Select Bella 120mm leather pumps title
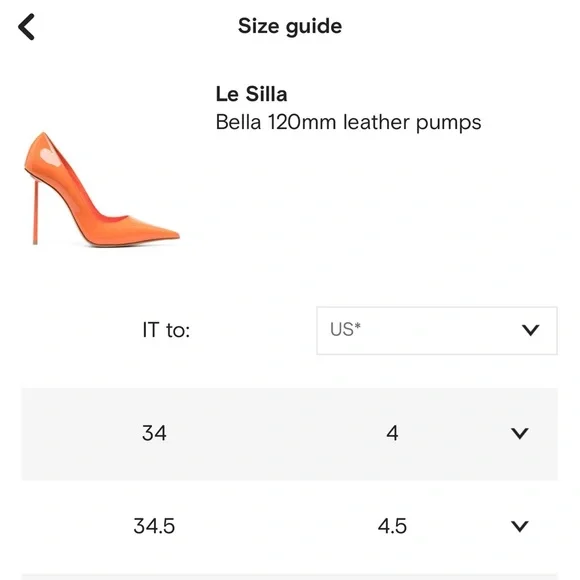The height and width of the screenshot is (580, 580). pyautogui.click(x=348, y=122)
